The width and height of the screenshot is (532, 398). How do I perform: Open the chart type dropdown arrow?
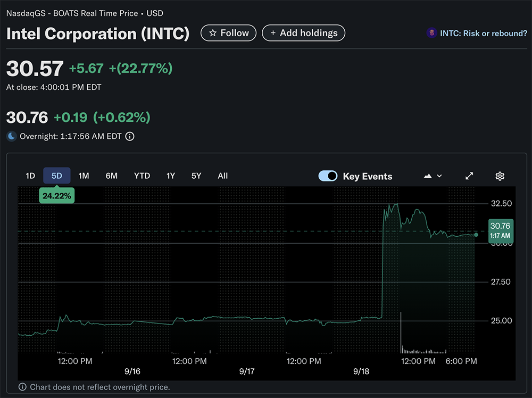click(x=439, y=176)
